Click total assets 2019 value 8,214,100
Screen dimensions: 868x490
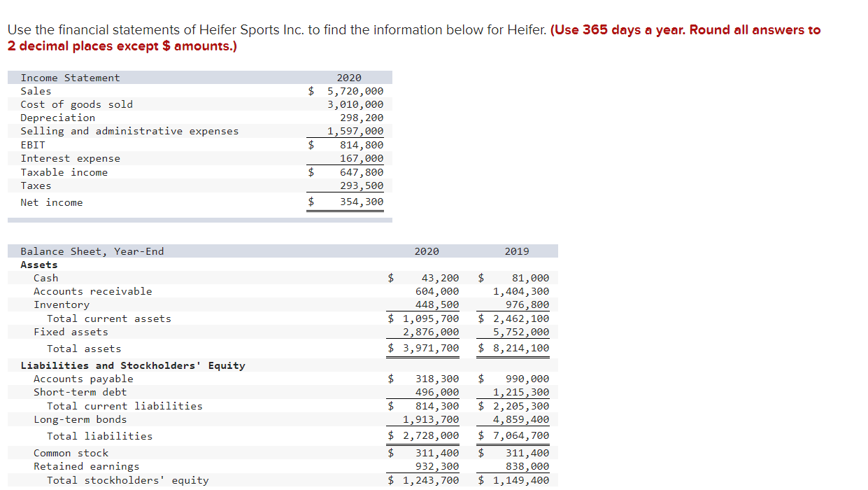click(521, 348)
